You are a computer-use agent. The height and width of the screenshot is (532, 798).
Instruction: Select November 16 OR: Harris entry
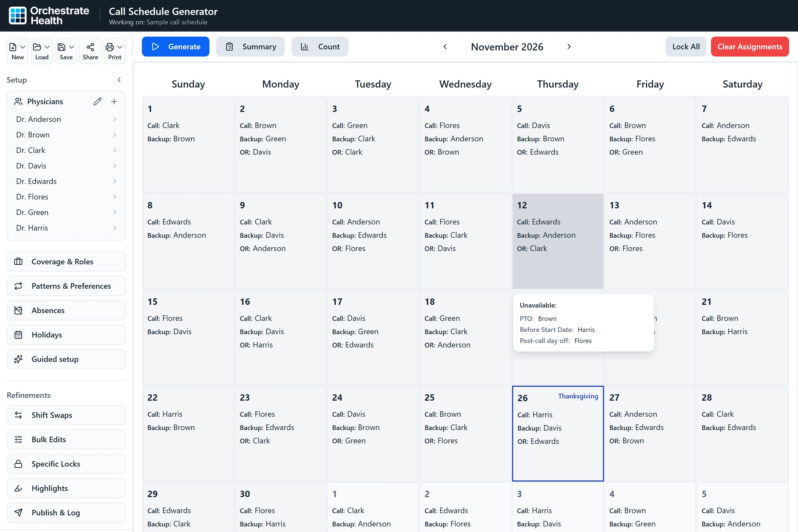pos(256,345)
